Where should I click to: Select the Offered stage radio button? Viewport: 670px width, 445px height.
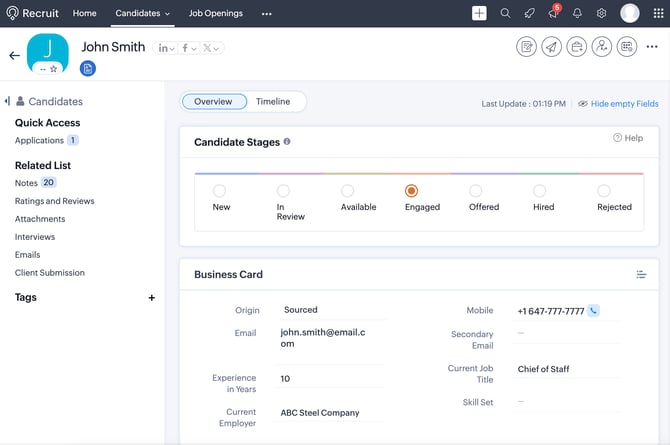[476, 191]
